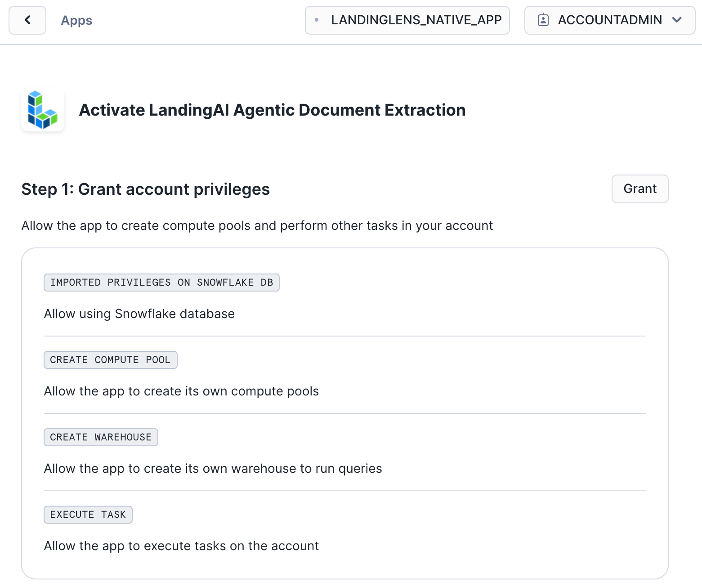This screenshot has height=588, width=702.
Task: Click the Step 1 Grant account privileges heading
Action: pos(145,189)
